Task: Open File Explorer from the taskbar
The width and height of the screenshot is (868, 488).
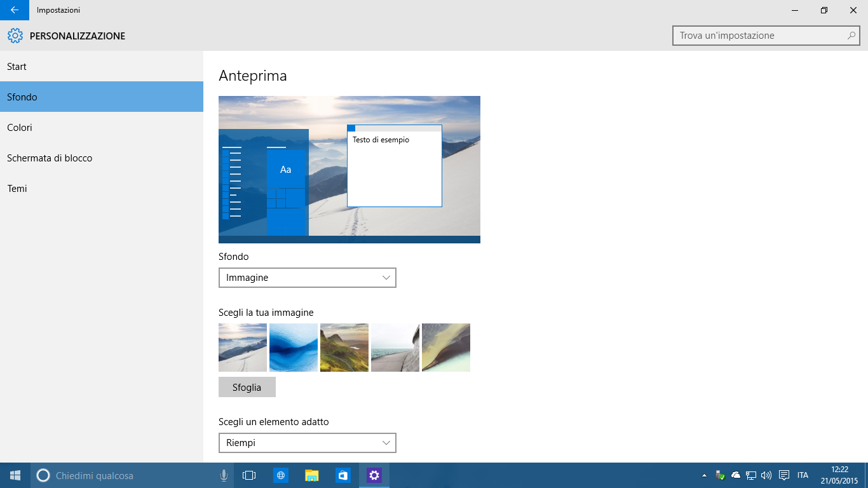Action: point(311,475)
